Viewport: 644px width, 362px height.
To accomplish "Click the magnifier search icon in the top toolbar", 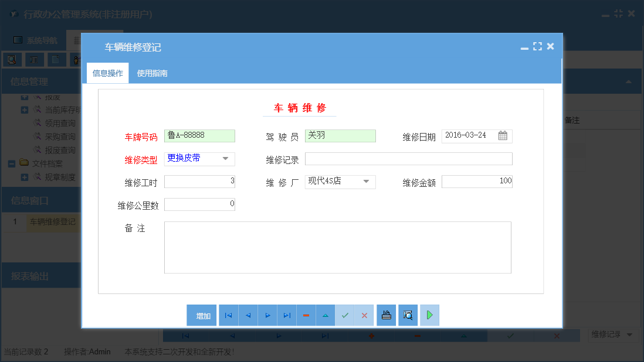I will 12,59.
